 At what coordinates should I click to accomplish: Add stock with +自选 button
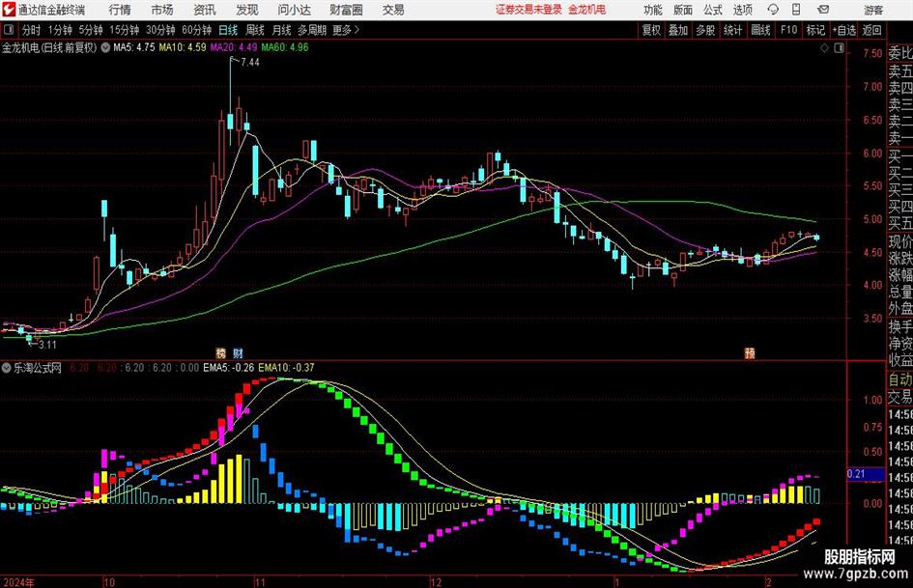[x=843, y=30]
